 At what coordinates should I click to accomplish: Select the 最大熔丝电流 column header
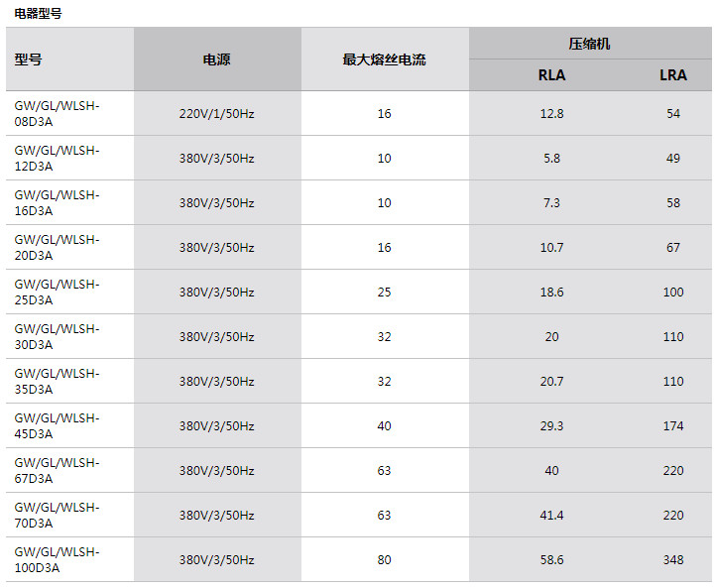(x=384, y=59)
